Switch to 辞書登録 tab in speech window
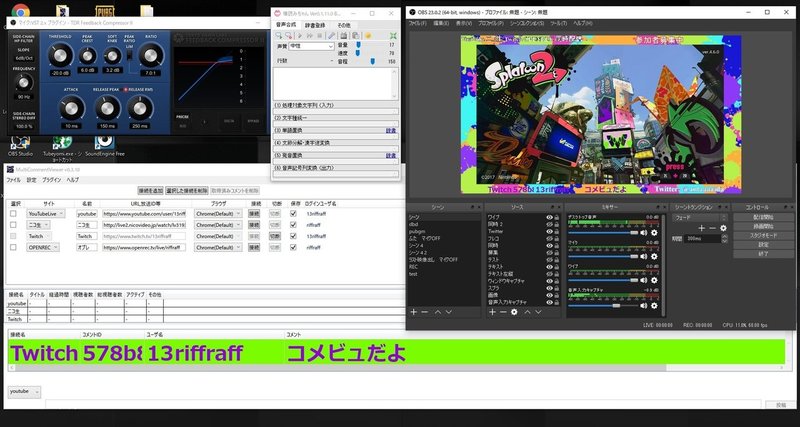Screen dimensions: 800x427 pos(315,25)
